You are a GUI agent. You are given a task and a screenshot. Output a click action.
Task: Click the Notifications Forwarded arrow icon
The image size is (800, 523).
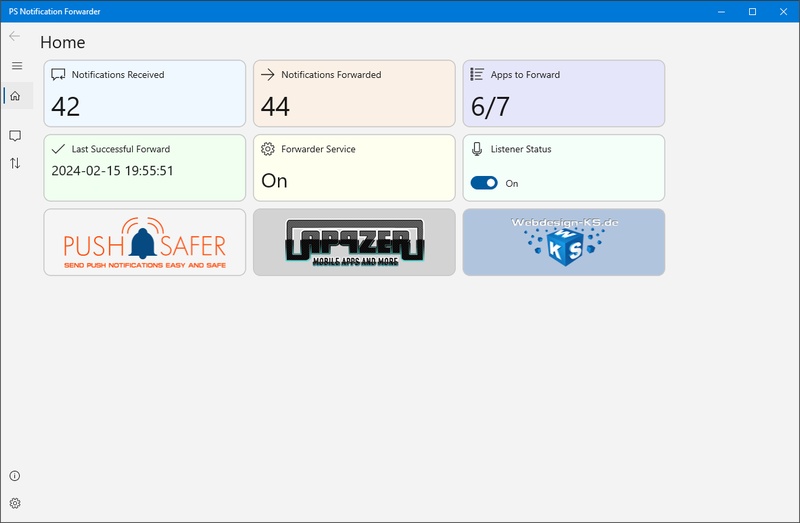pos(268,74)
